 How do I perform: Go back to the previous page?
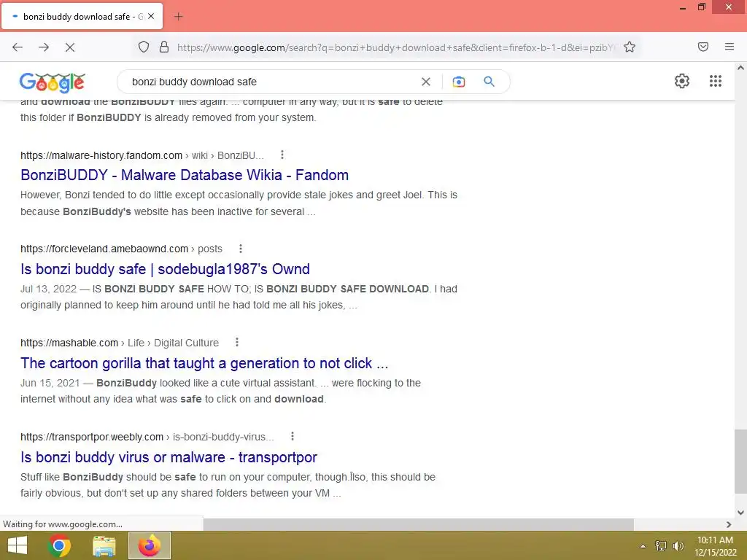(x=18, y=47)
